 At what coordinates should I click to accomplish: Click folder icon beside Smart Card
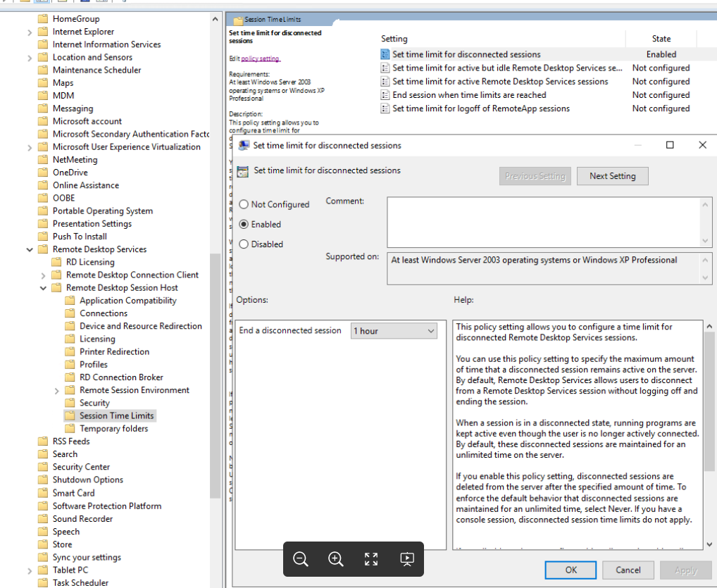click(43, 493)
